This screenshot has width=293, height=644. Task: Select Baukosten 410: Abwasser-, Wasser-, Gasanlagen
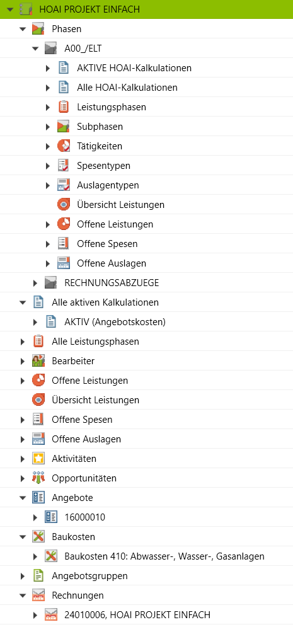point(164,556)
